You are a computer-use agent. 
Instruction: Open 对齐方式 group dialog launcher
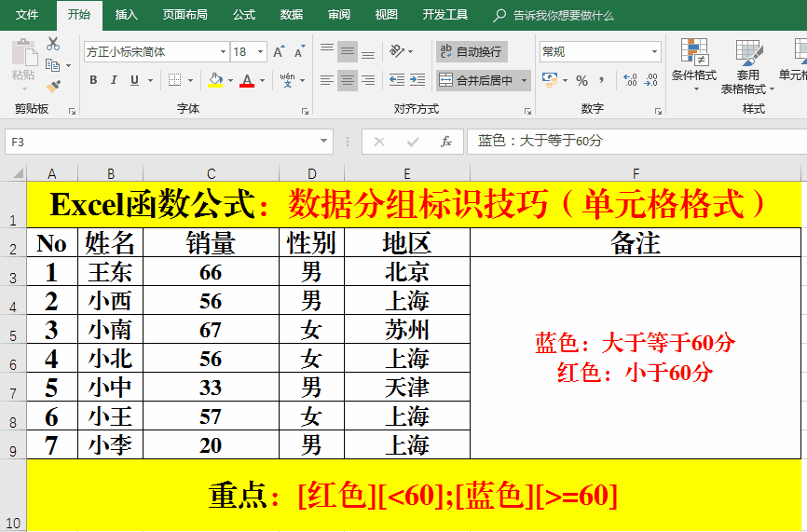527,111
